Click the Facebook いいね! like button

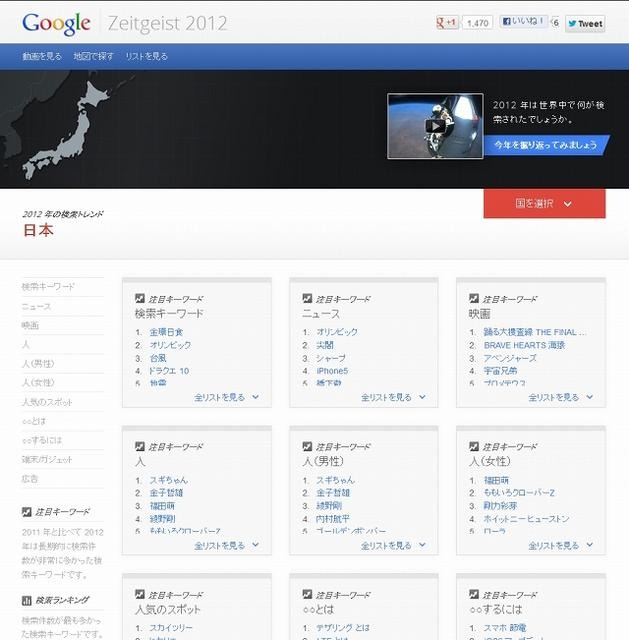tap(523, 22)
